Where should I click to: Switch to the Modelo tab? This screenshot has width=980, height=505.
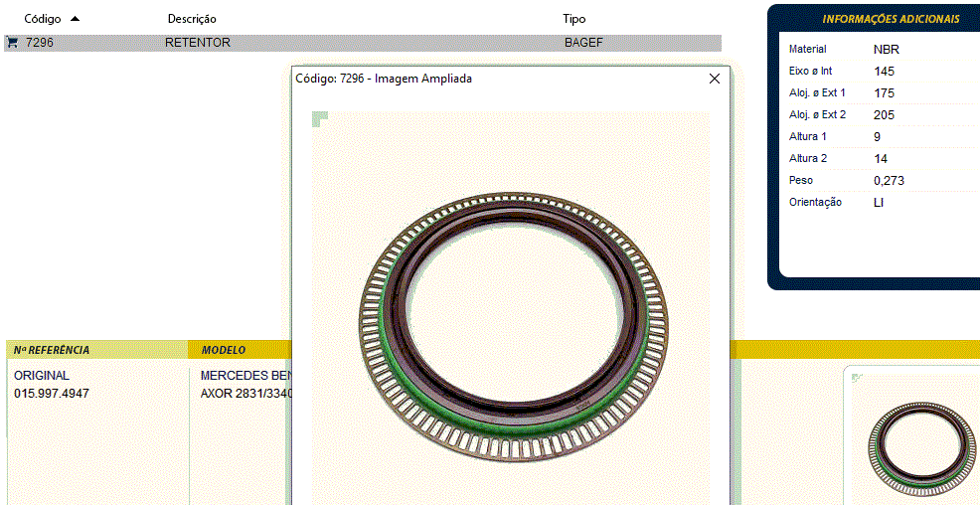click(x=224, y=350)
